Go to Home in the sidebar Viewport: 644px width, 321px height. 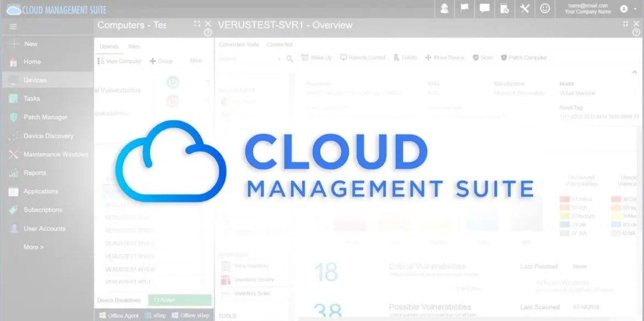[x=32, y=62]
